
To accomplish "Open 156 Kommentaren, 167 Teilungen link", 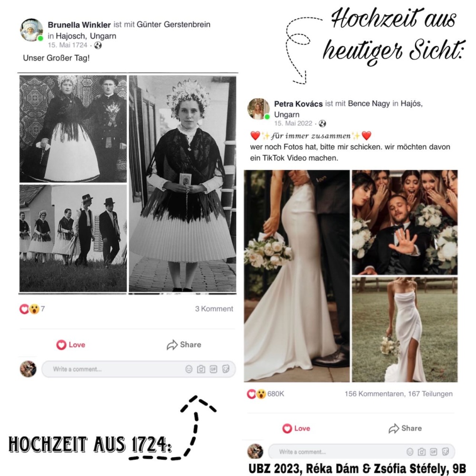I will coord(398,394).
